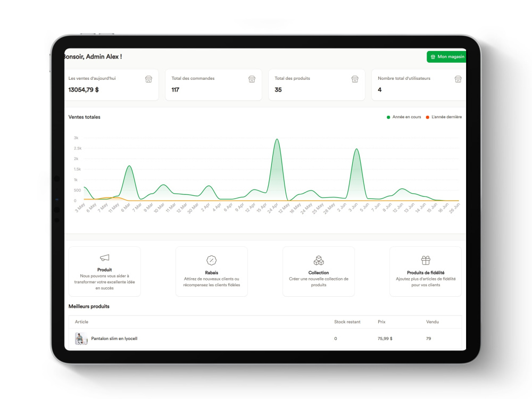
Task: Click the gift icon in Produits de fidélité card
Action: tap(426, 260)
